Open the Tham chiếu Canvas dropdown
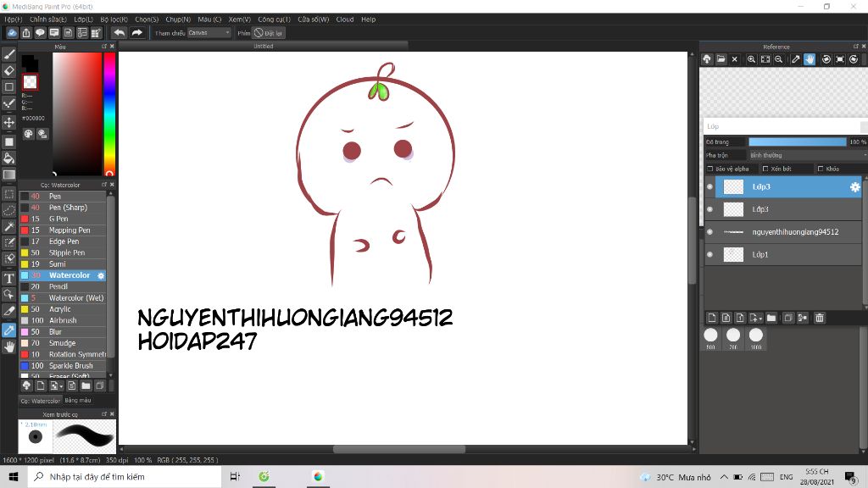This screenshot has width=868, height=488. [x=209, y=33]
